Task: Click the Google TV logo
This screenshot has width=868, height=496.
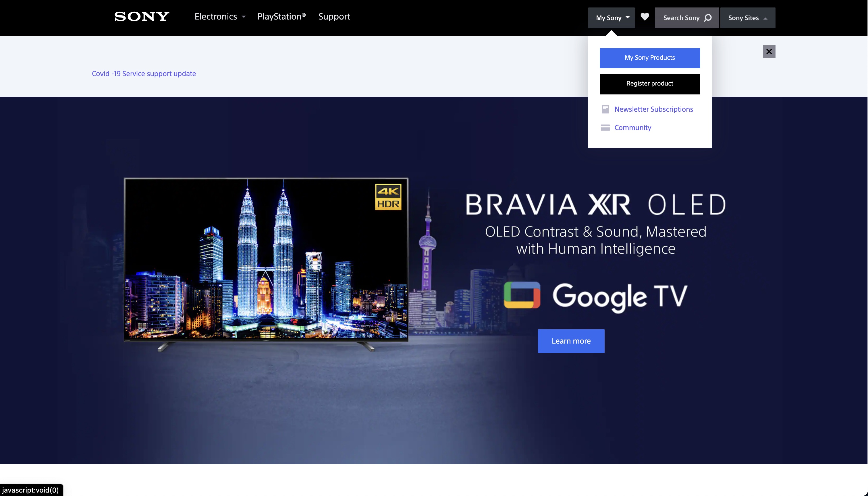Action: (594, 296)
